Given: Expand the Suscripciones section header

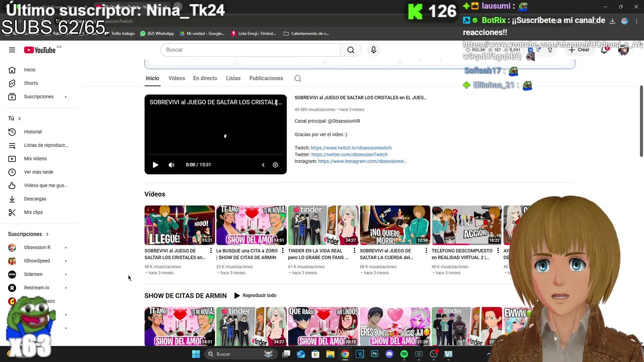Looking at the screenshot, I should (29, 234).
